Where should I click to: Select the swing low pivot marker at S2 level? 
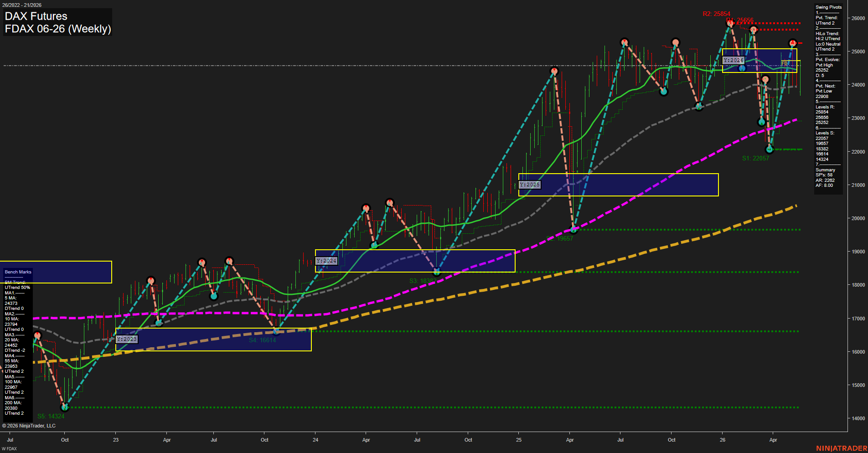(574, 230)
